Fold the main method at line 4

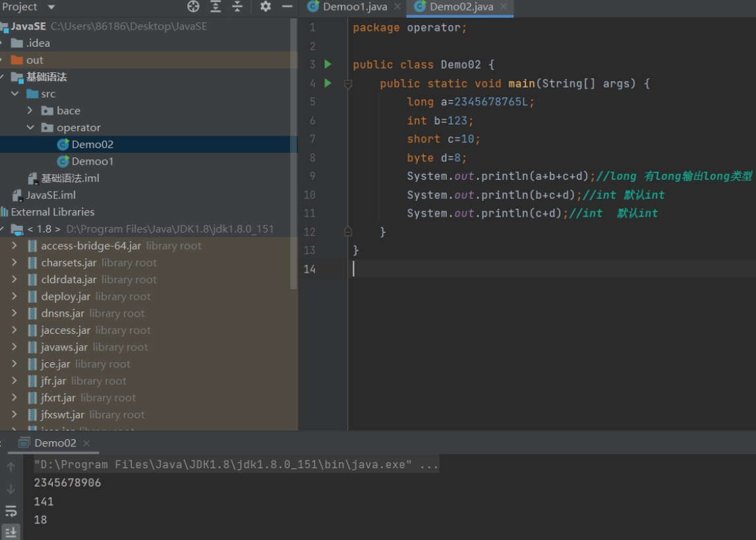pyautogui.click(x=347, y=84)
